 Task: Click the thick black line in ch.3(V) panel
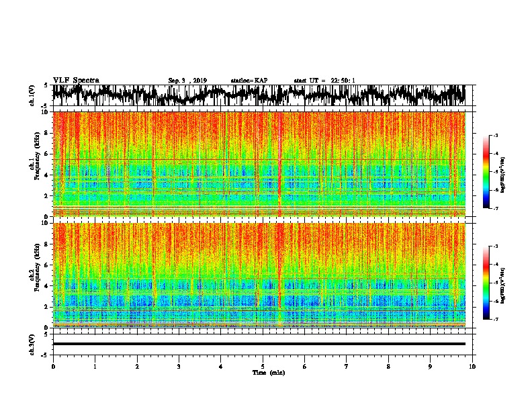coord(259,344)
